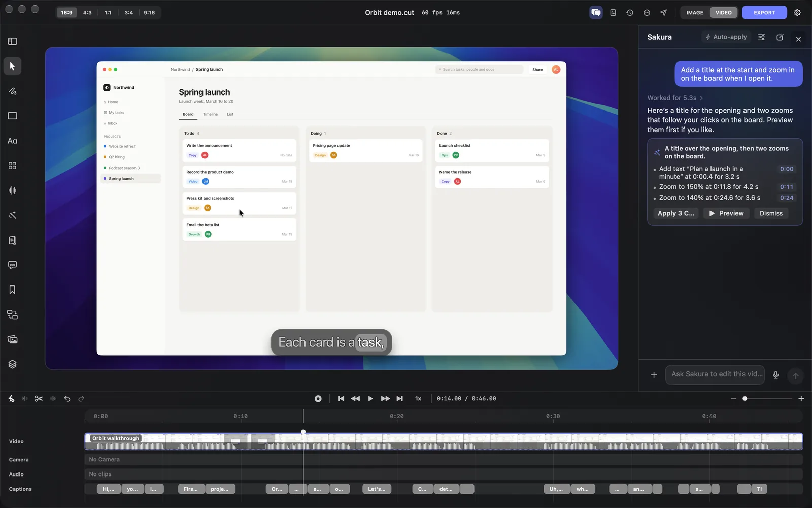Screen dimensions: 812x508
Task: Apply the 3 suggested changes
Action: [676, 213]
